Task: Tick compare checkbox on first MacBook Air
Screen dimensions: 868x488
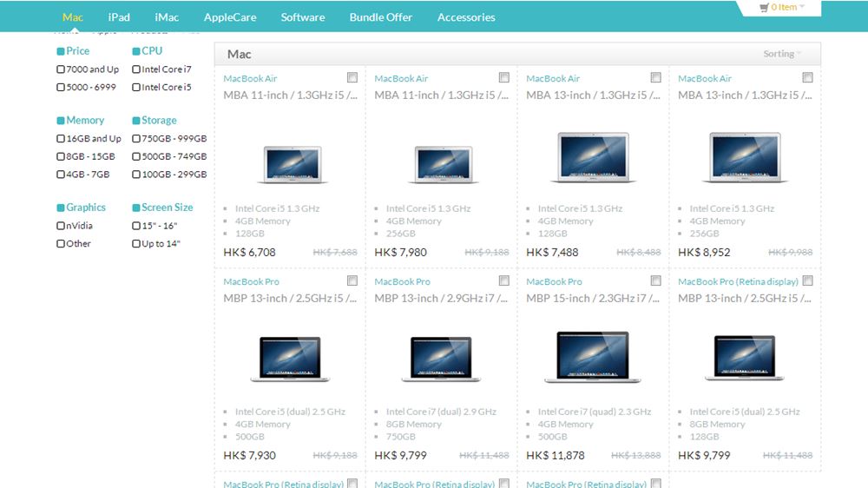Action: click(352, 78)
